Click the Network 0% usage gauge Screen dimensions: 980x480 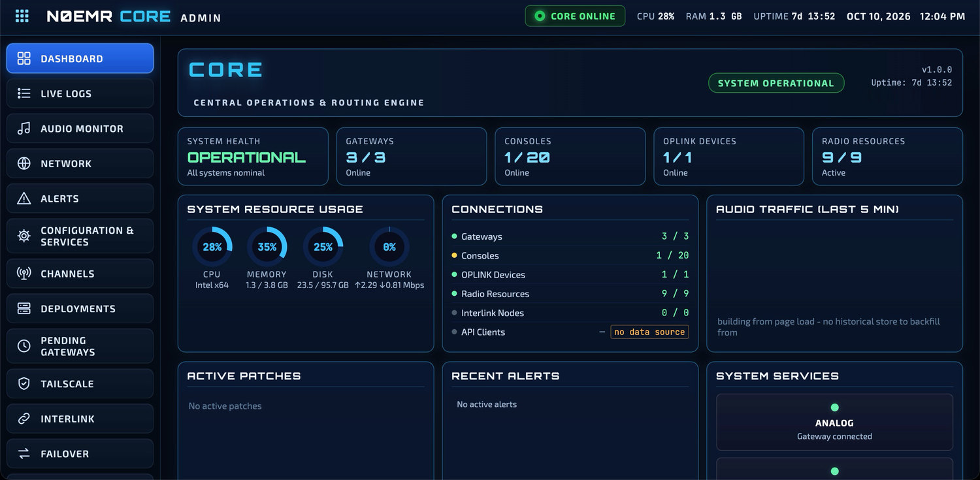(389, 247)
